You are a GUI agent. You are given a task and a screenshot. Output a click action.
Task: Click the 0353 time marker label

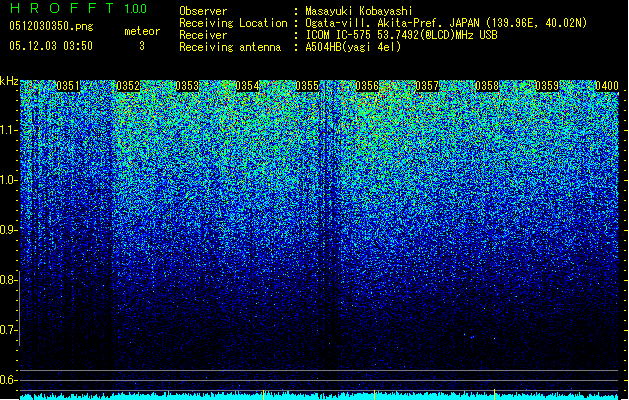click(x=187, y=86)
